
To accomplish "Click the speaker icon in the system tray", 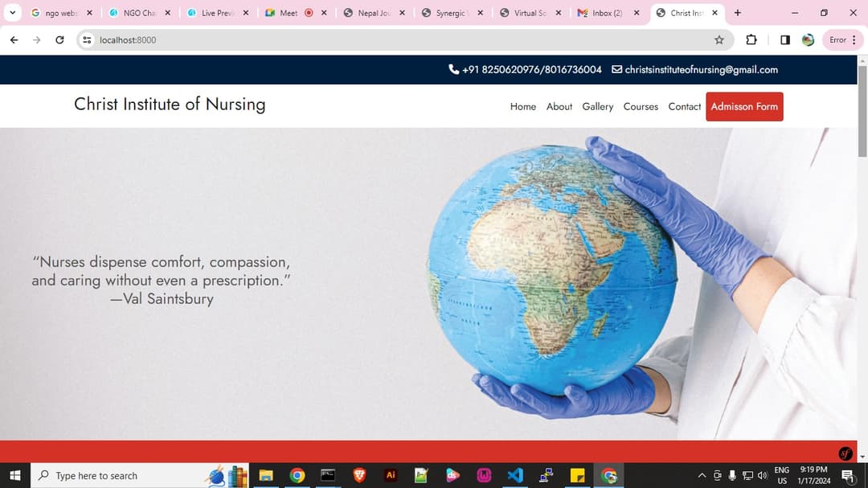I will point(762,475).
